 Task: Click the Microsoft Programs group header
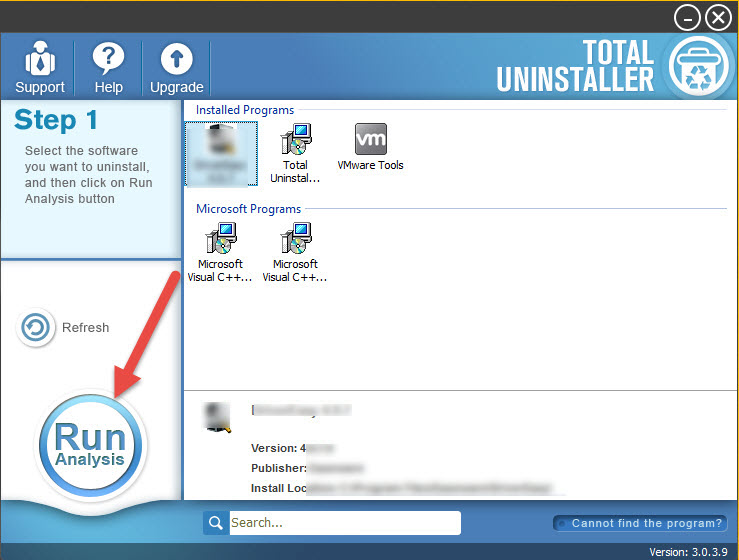click(248, 209)
